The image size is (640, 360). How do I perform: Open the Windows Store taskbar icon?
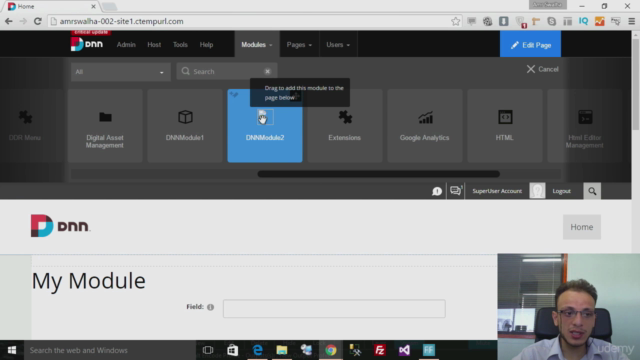(x=233, y=350)
